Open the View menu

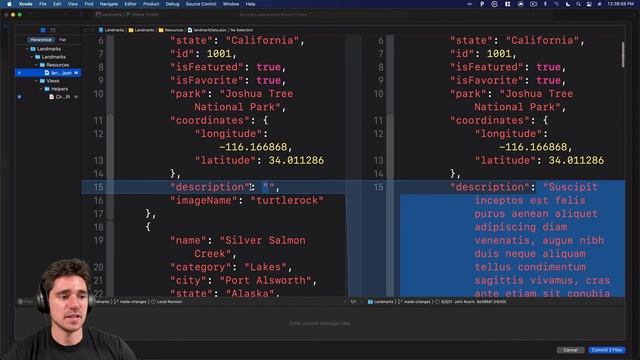73,4
